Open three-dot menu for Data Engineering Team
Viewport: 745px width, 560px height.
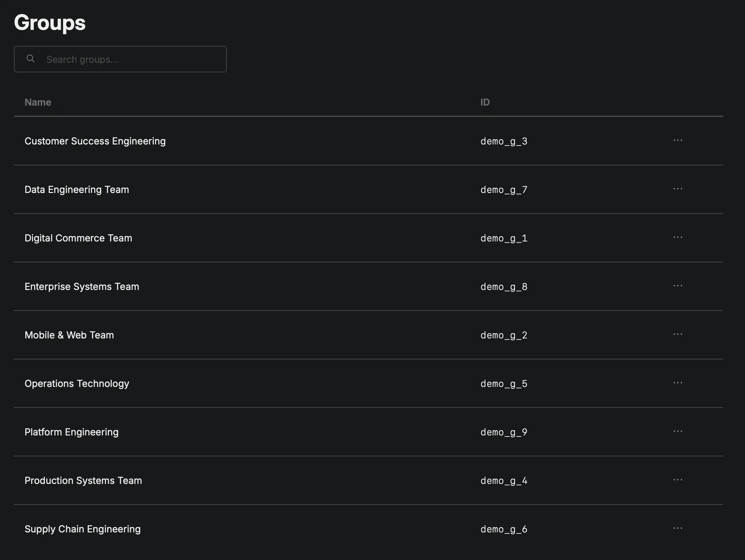678,189
